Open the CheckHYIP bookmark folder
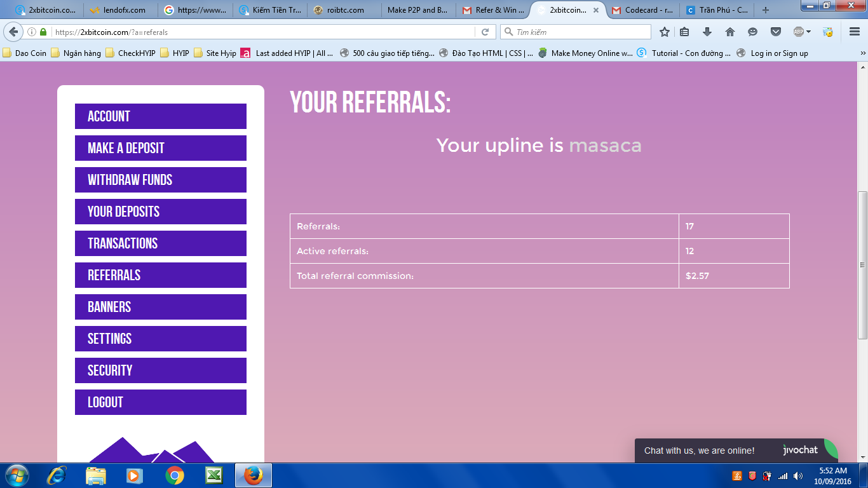Image resolution: width=868 pixels, height=488 pixels. point(130,53)
